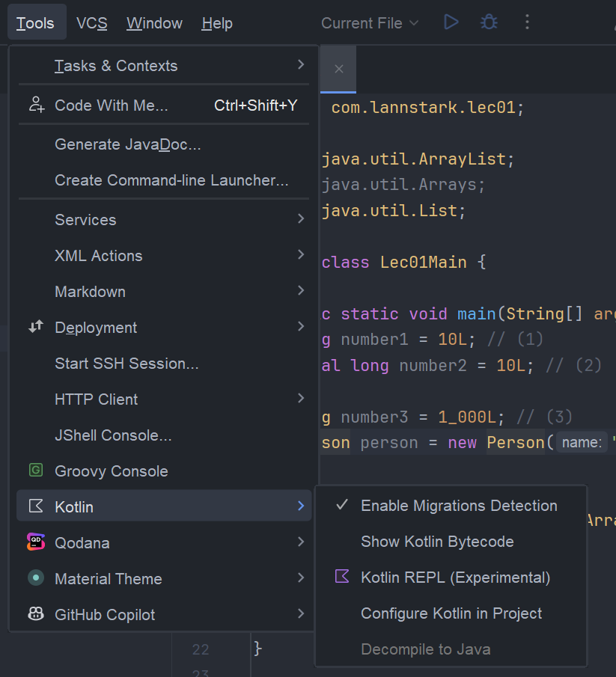Open JShell Console...
The image size is (616, 677).
click(164, 435)
